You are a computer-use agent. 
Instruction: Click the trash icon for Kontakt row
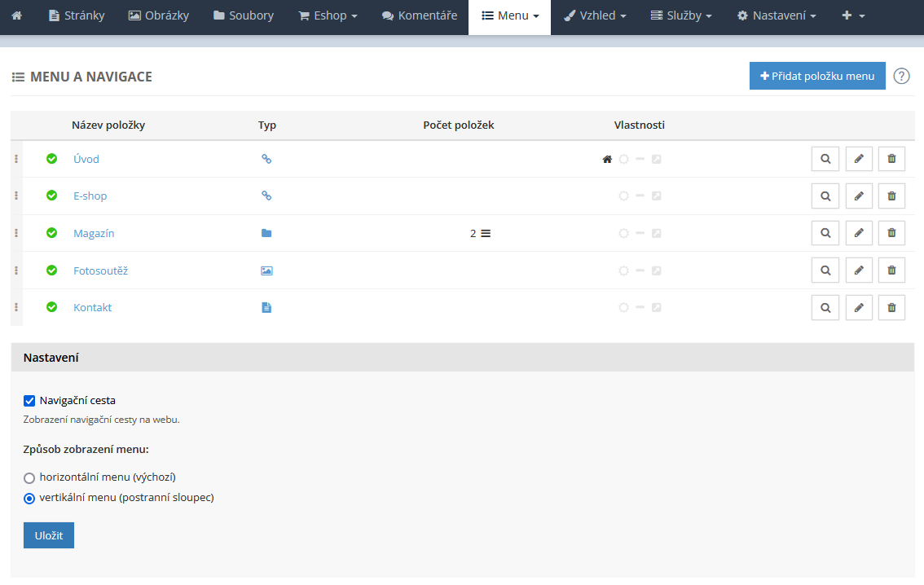point(891,308)
